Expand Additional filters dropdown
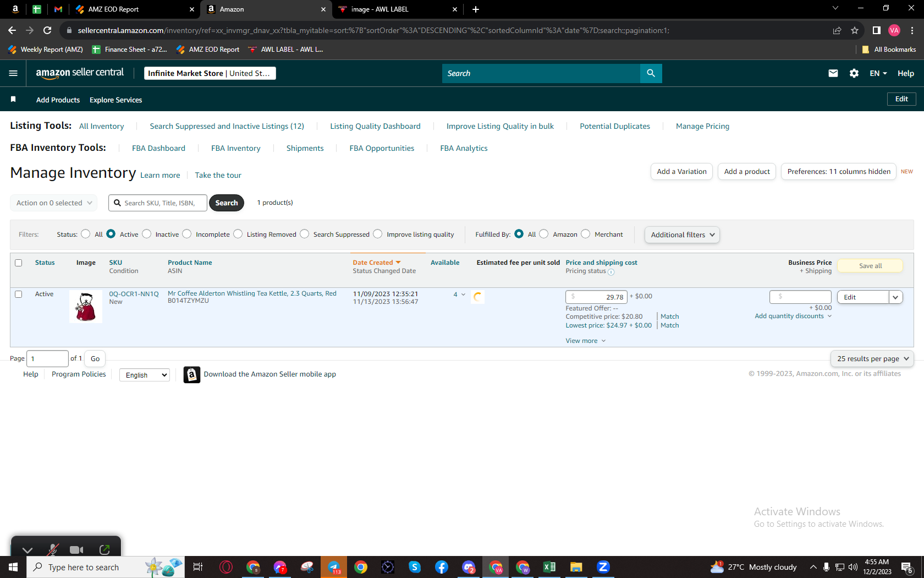Viewport: 924px width, 578px height. coord(682,235)
